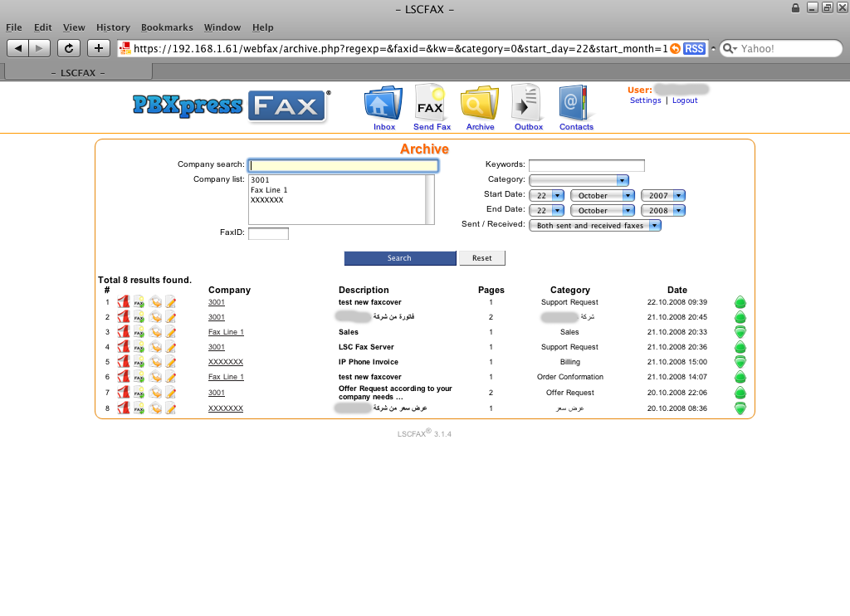Click the mail envelope icon in row 7
Image resolution: width=850 pixels, height=616 pixels.
pyautogui.click(x=155, y=392)
